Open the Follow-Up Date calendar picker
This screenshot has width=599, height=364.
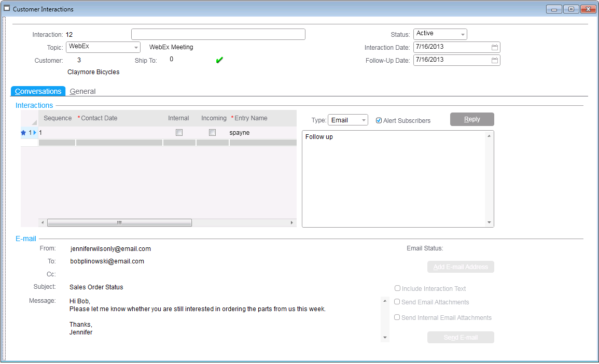pos(494,60)
